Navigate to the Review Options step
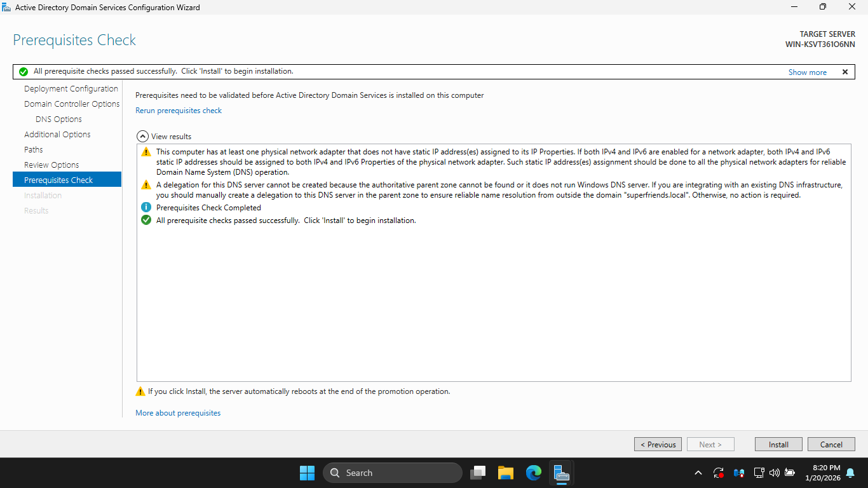The height and width of the screenshot is (488, 868). click(51, 165)
